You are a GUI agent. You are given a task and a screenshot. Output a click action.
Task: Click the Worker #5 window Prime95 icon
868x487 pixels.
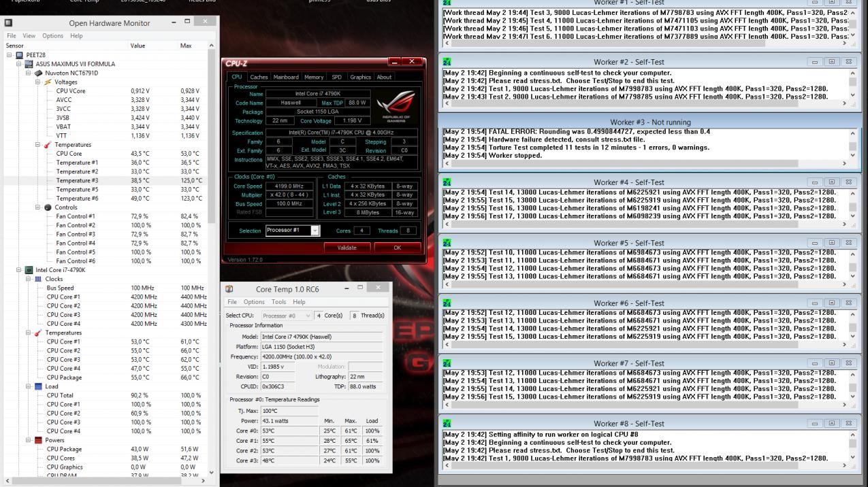[x=447, y=243]
